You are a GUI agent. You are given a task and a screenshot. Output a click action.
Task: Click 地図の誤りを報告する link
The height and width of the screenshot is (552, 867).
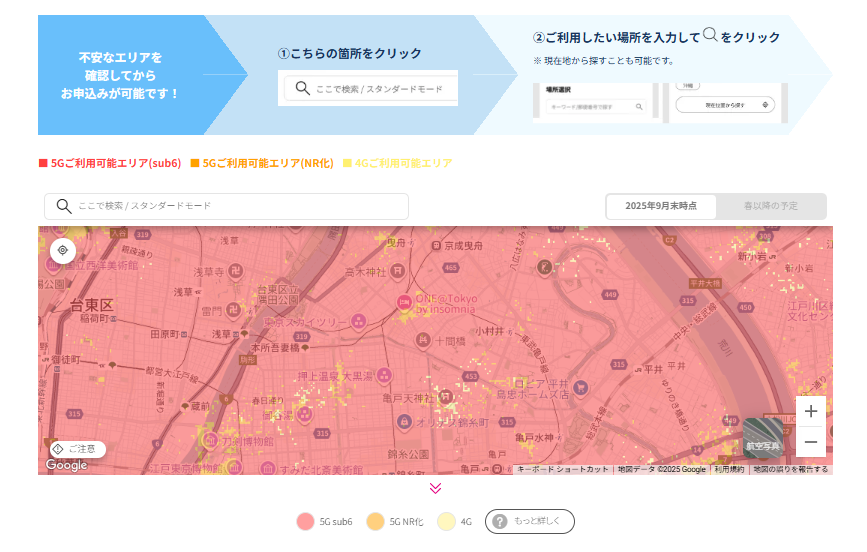pyautogui.click(x=790, y=469)
